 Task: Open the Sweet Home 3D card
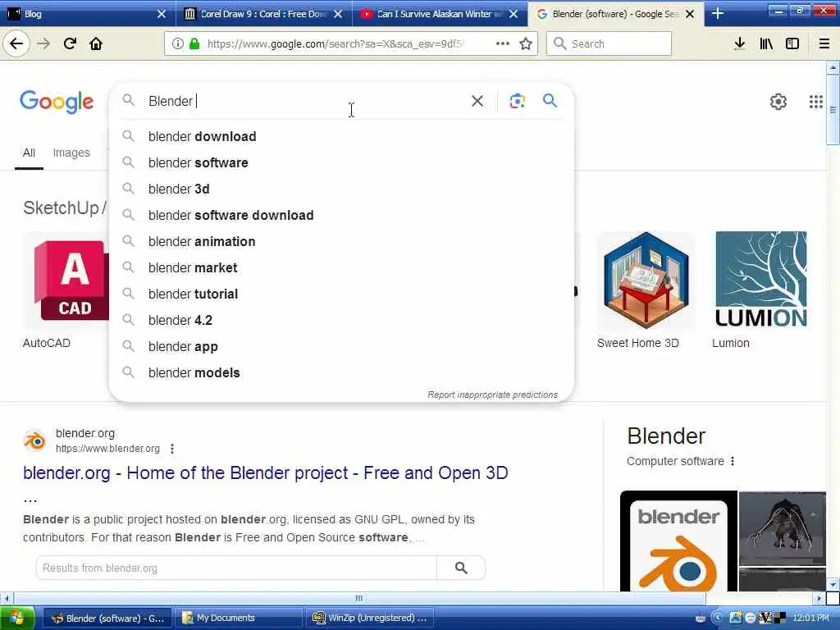click(646, 290)
